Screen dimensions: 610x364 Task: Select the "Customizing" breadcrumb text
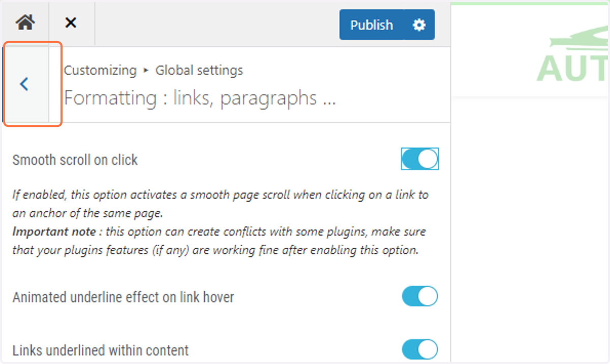pyautogui.click(x=100, y=70)
